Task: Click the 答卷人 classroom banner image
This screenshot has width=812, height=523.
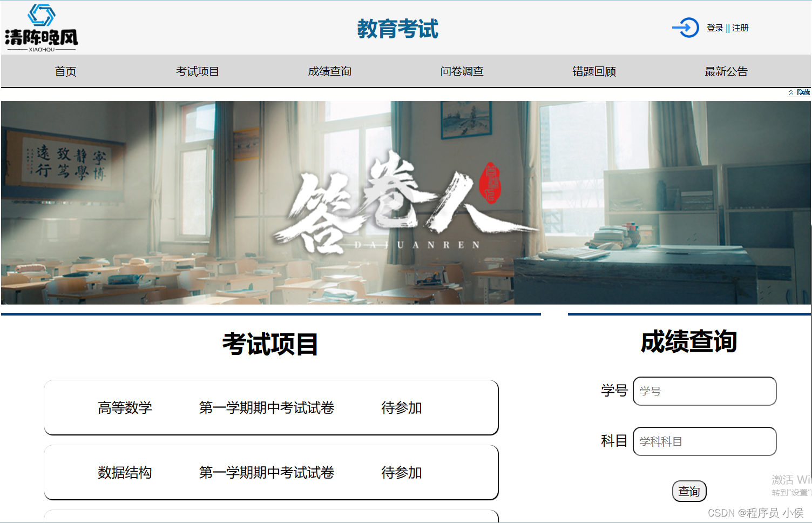Action: click(406, 203)
